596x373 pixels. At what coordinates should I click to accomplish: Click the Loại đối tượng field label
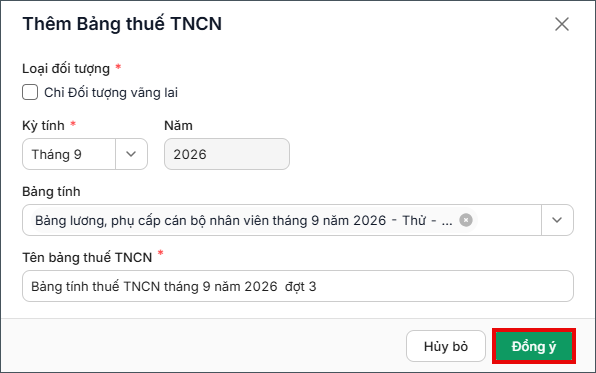tap(66, 68)
